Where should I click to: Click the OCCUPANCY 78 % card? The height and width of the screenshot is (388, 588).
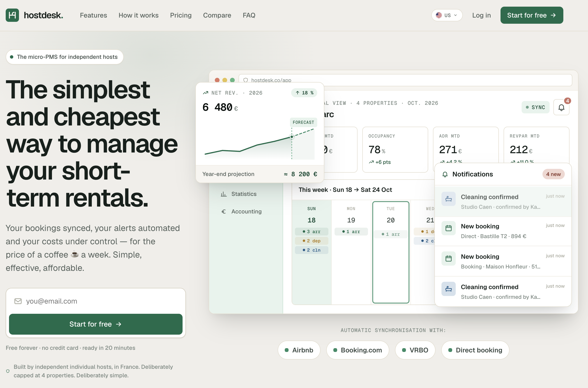[x=395, y=150]
